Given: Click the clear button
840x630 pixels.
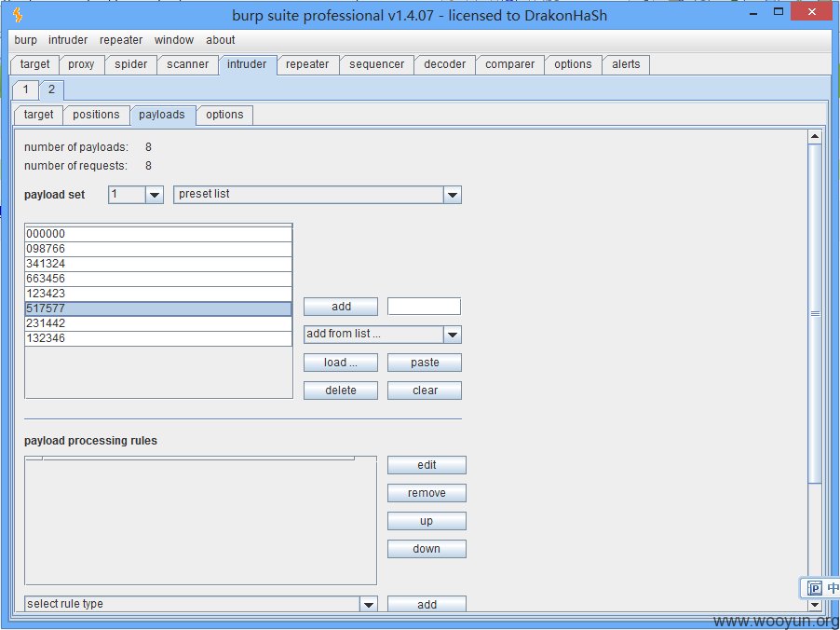Looking at the screenshot, I should point(425,390).
